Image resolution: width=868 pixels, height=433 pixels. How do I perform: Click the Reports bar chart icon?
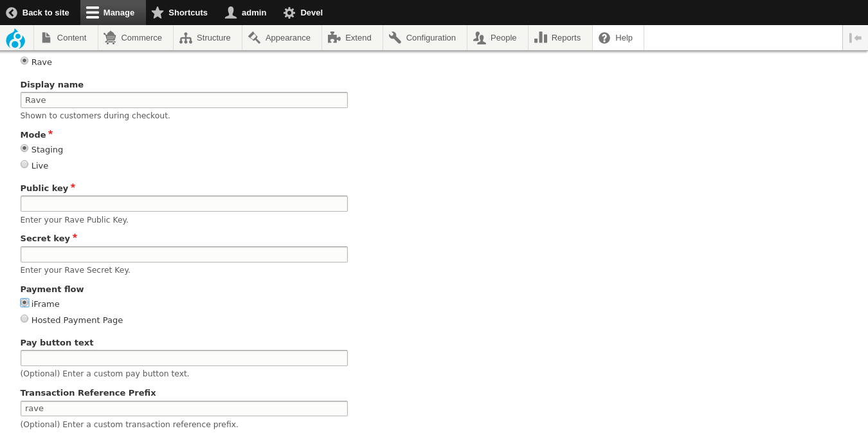[541, 38]
